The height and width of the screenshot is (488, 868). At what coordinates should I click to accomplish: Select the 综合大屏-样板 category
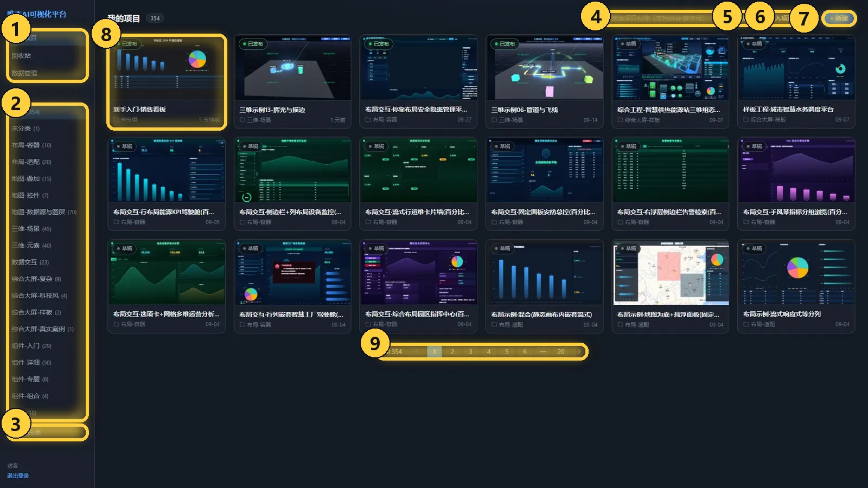click(47, 313)
